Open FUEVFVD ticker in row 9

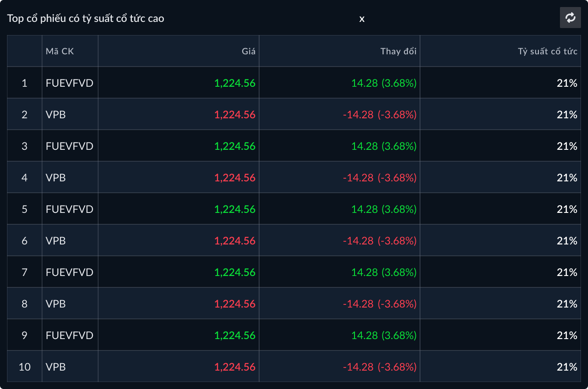coord(69,335)
